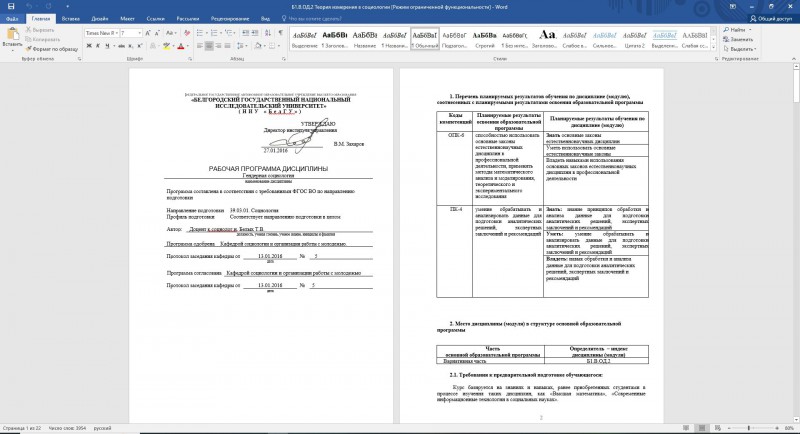Image resolution: width=800 pixels, height=434 pixels.
Task: Toggle subscript formatting
Action: point(131,46)
